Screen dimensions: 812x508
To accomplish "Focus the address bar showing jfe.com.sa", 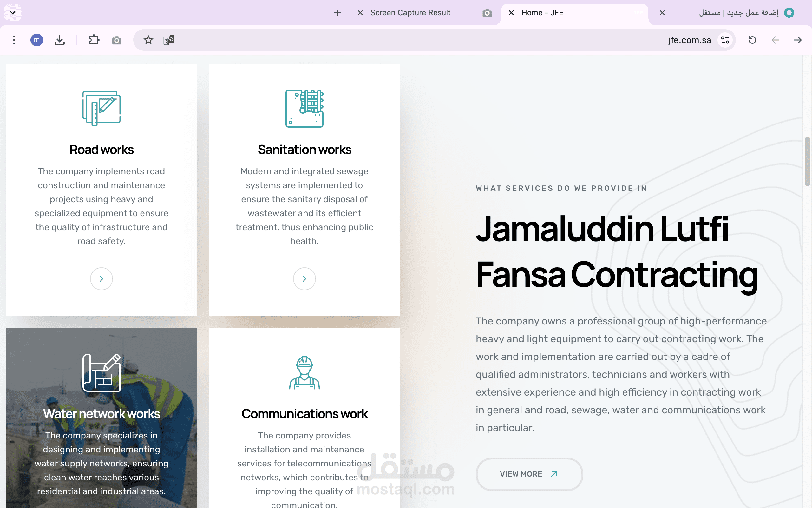I will [434, 40].
